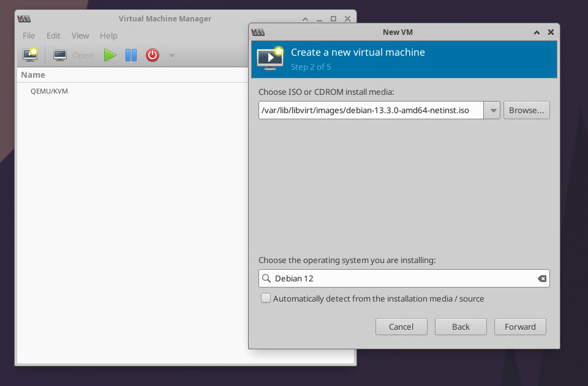Click the Browse... button
588x386 pixels.
pyautogui.click(x=526, y=111)
